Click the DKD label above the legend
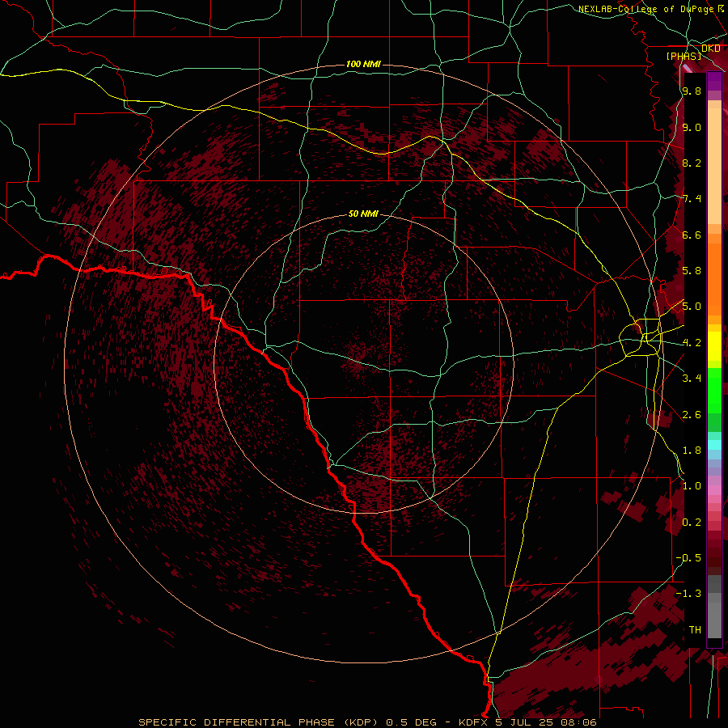728x728 pixels. (711, 49)
